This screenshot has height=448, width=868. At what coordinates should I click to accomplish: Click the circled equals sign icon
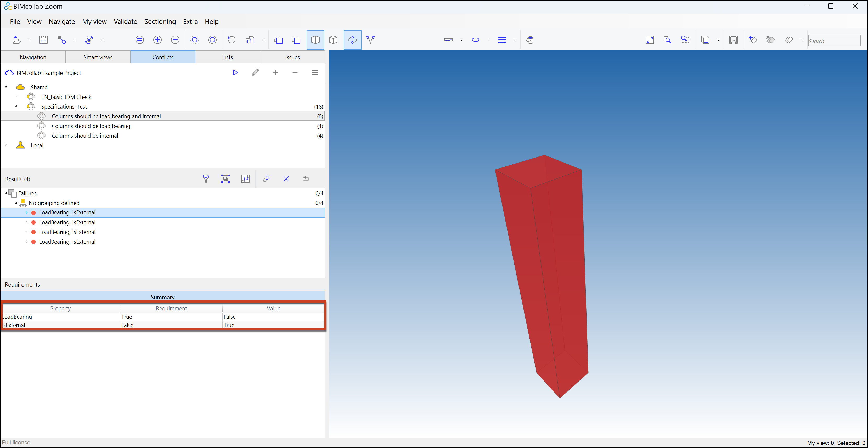click(139, 40)
